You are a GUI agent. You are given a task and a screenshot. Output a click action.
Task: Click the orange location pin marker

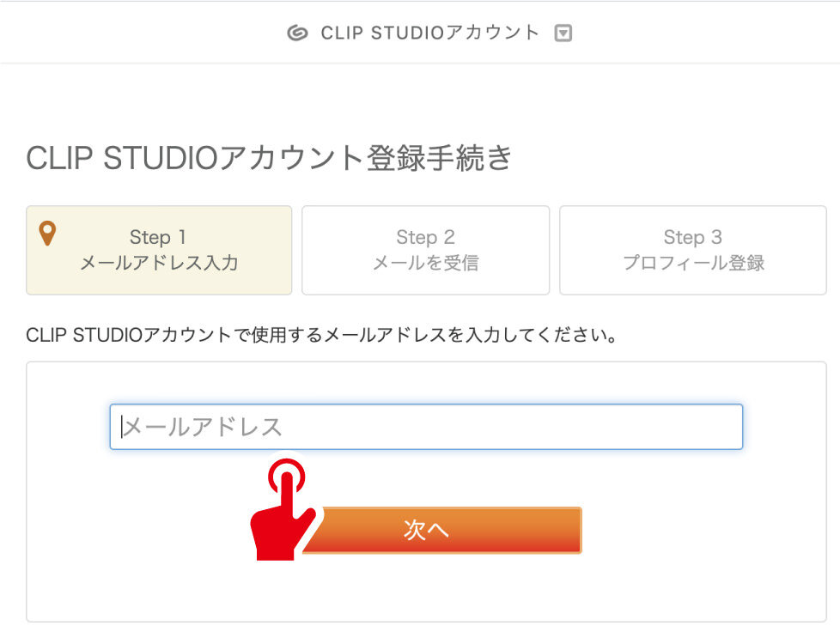[49, 234]
